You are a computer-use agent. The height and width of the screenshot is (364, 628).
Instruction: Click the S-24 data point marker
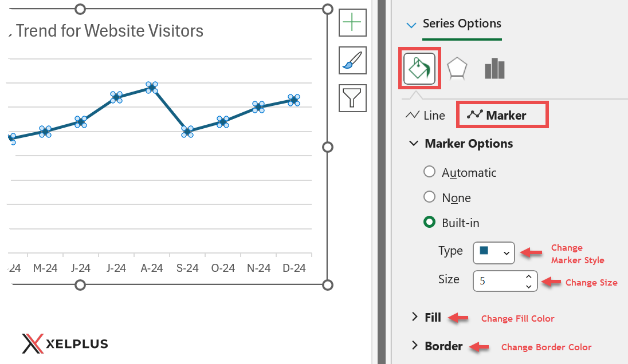tap(187, 132)
